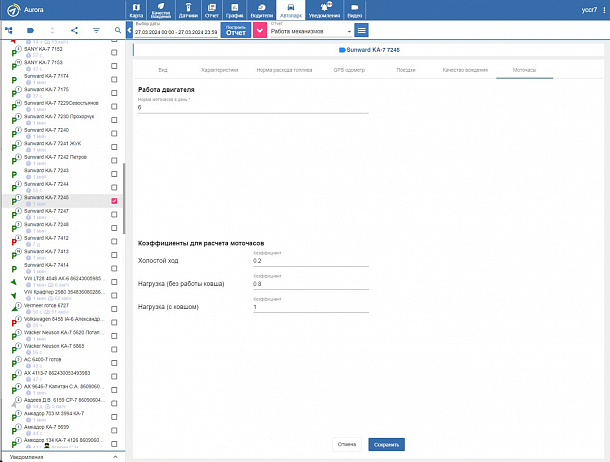Uncheck the Sunward KA-7 7245 checkbox
This screenshot has width=610, height=462.
(x=114, y=201)
